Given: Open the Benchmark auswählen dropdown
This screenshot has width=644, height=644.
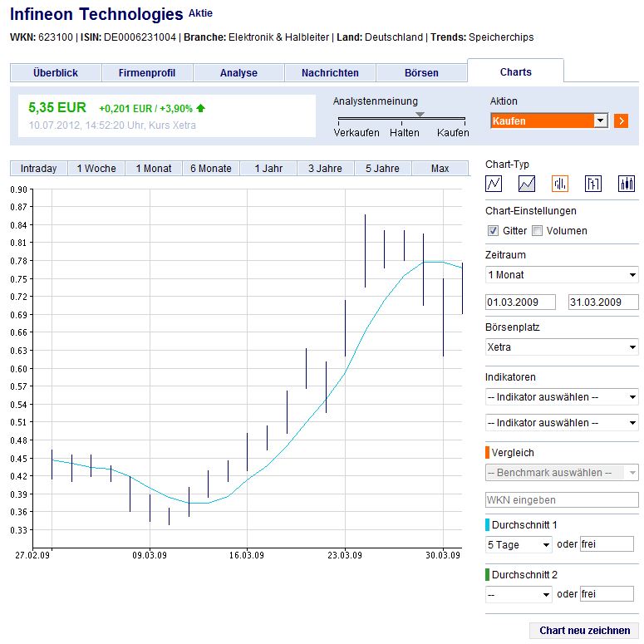Looking at the screenshot, I should (562, 473).
